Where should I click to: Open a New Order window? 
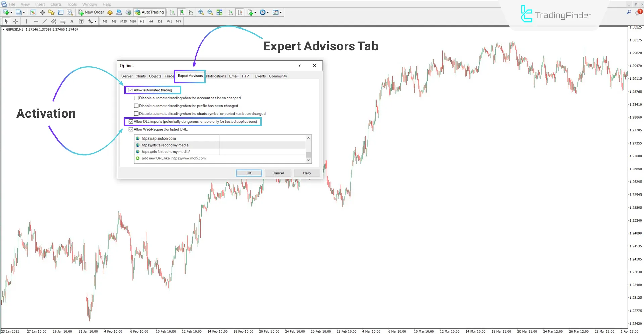91,12
